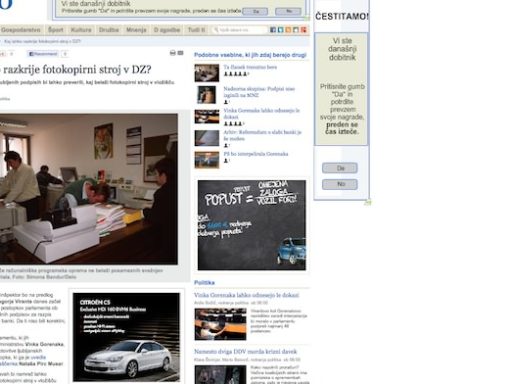Open "Vinka Gorenaka lahko odnesejo le dokazi" headline
Screen dimensions: 512x384
(246, 295)
